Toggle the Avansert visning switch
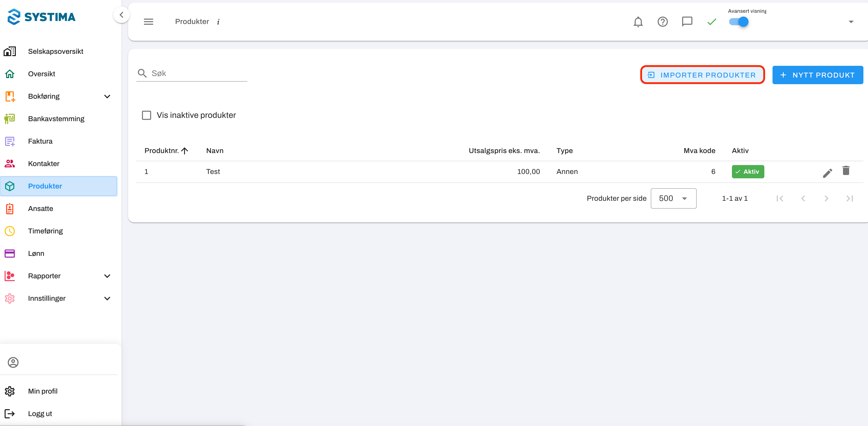This screenshot has height=426, width=868. pos(739,22)
